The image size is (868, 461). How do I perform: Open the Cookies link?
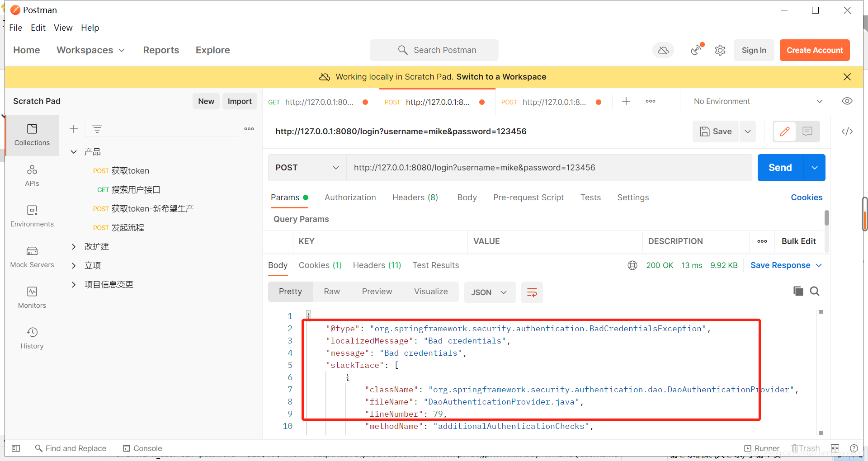click(x=807, y=198)
